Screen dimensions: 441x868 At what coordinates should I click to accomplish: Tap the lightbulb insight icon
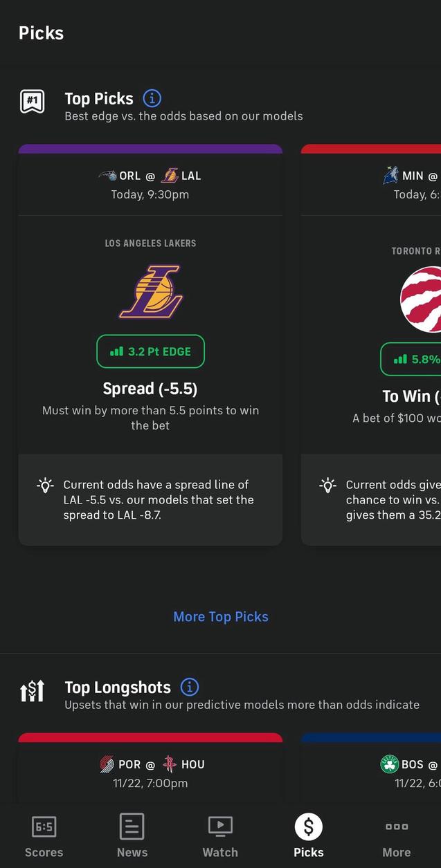click(x=45, y=485)
